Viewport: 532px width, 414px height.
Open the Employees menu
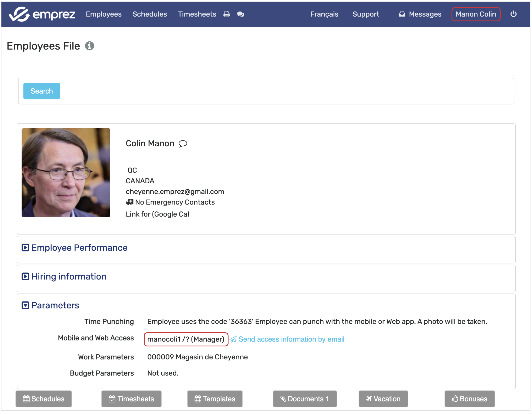pyautogui.click(x=104, y=14)
